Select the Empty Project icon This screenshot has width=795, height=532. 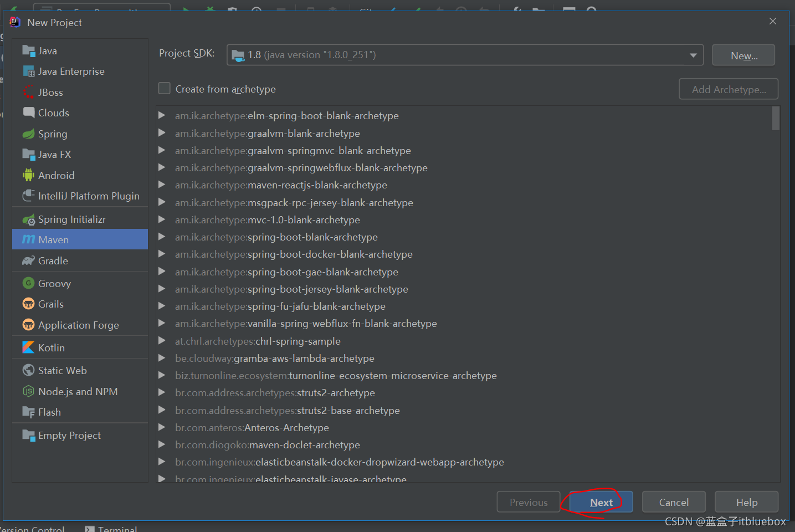pos(28,435)
